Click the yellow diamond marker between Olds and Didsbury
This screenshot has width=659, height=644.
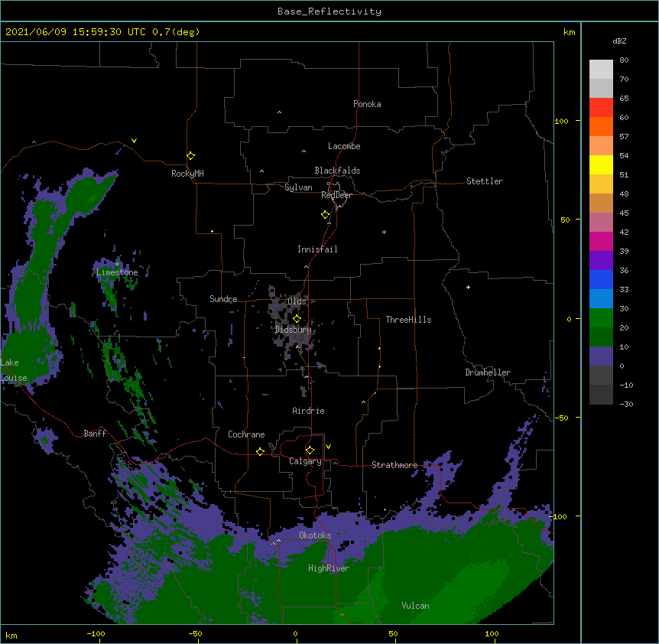coord(297,319)
